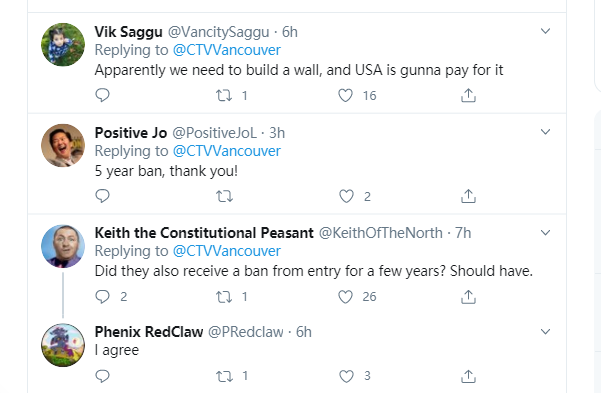Image resolution: width=601 pixels, height=393 pixels.
Task: Like Keith's tweet with 26 likes
Action: [x=345, y=297]
